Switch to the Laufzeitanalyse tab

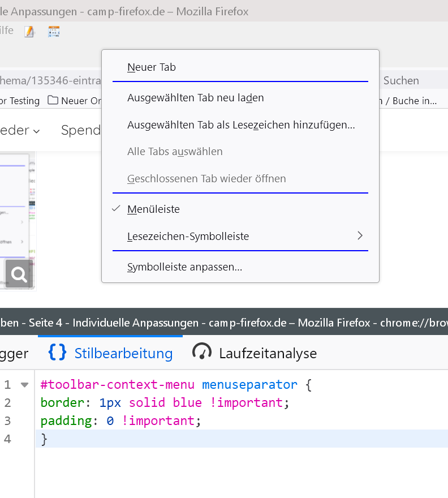268,353
